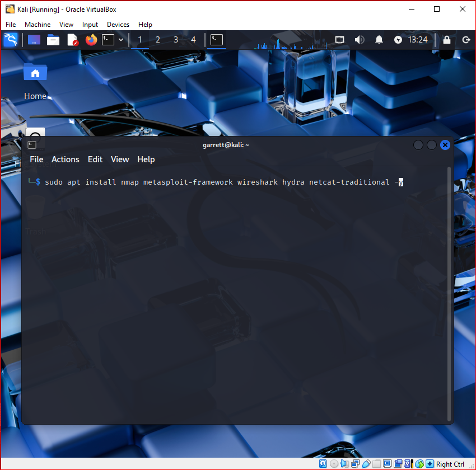Maximize the garrett@kali terminal window
Image resolution: width=476 pixels, height=470 pixels.
tap(432, 145)
